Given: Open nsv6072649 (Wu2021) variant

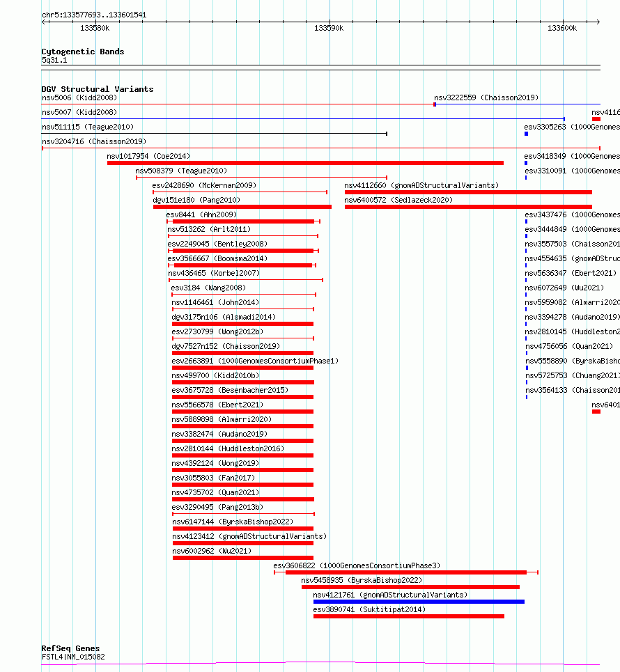Looking at the screenshot, I should tap(564, 288).
